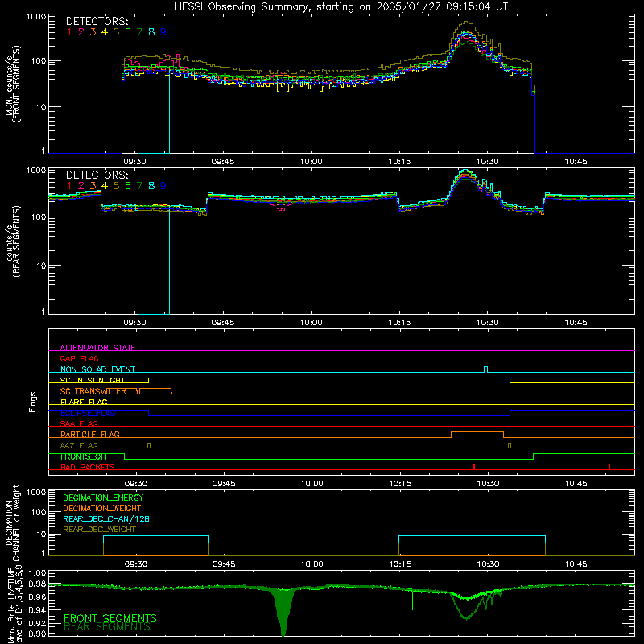This screenshot has width=644, height=644.
Task: Click the 10 y-axis label of the rear segments plot
Action: tap(41, 266)
